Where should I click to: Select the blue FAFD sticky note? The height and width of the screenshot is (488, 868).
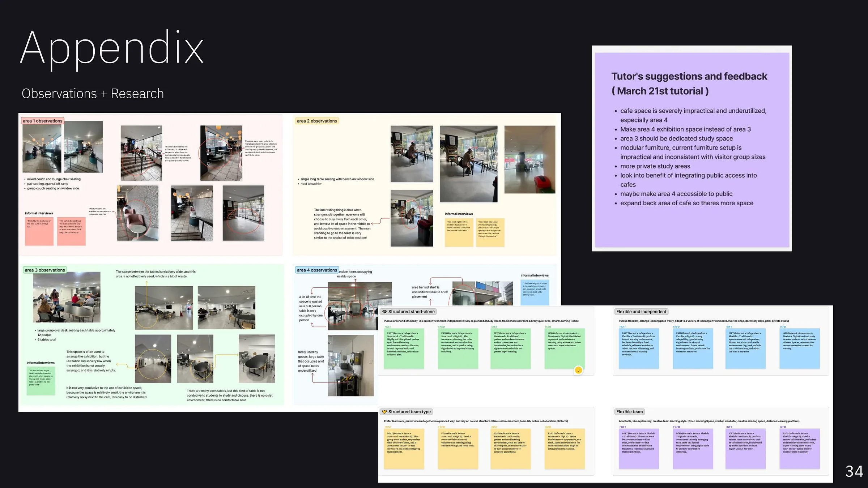[693, 348]
